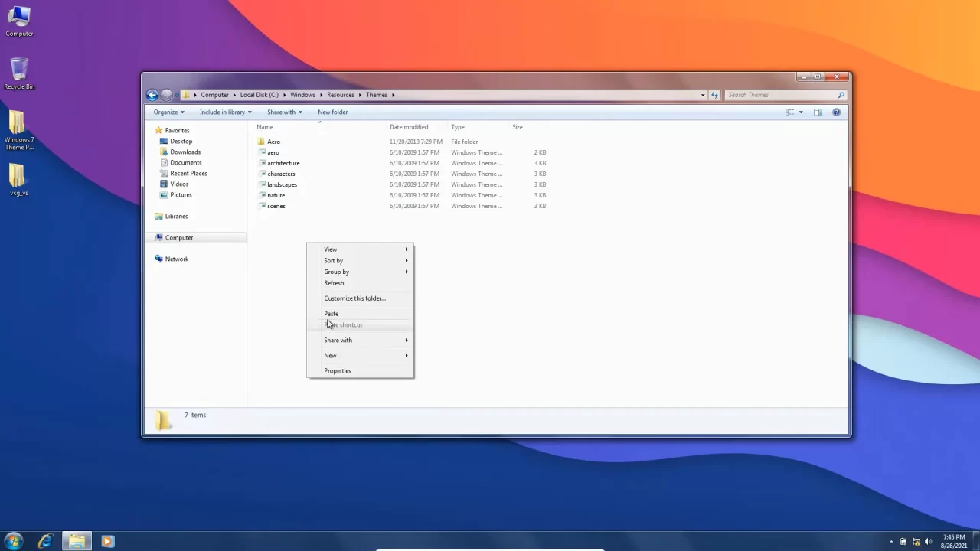Choose Properties from the context menu
Viewport: 980px width, 551px height.
pyautogui.click(x=360, y=370)
